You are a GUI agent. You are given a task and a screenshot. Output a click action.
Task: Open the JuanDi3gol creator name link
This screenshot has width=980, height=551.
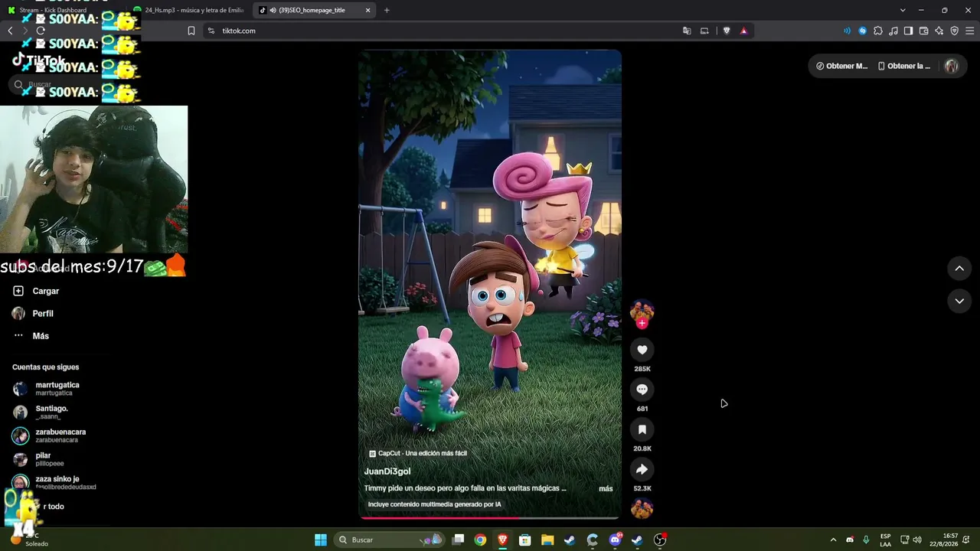click(x=387, y=471)
